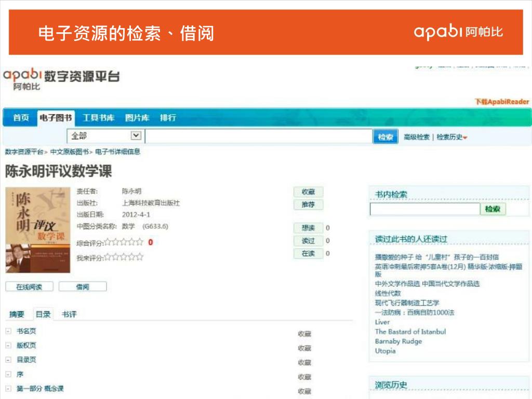Open the Liver book link
The width and height of the screenshot is (532, 399).
(x=382, y=322)
